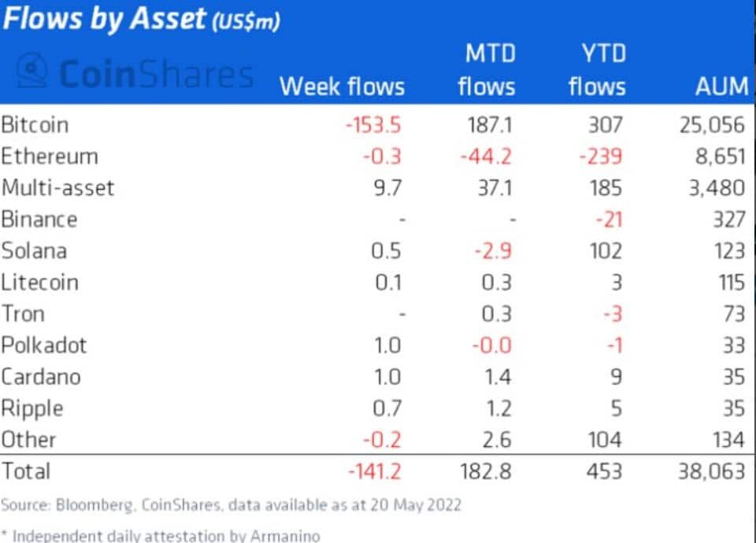
Task: Select the YTD flows column header
Action: [597, 70]
